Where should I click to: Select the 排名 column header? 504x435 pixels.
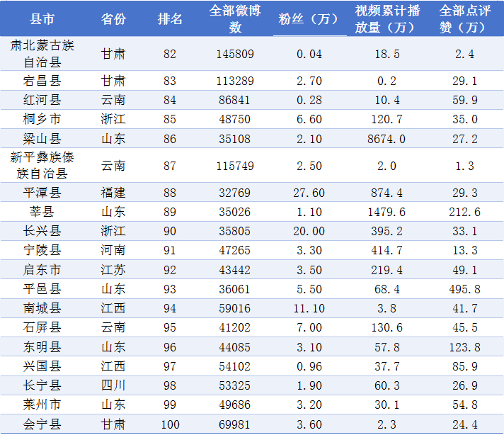pos(170,19)
